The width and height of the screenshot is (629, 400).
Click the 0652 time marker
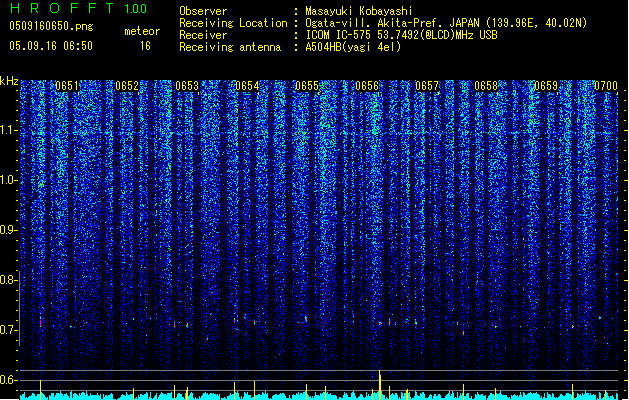(127, 86)
